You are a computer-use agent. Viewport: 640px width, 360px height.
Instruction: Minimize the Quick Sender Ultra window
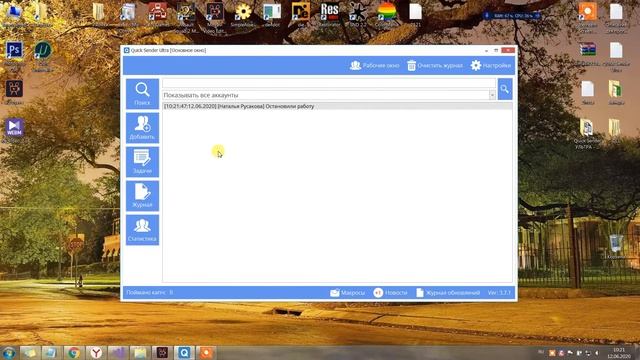pyautogui.click(x=487, y=50)
